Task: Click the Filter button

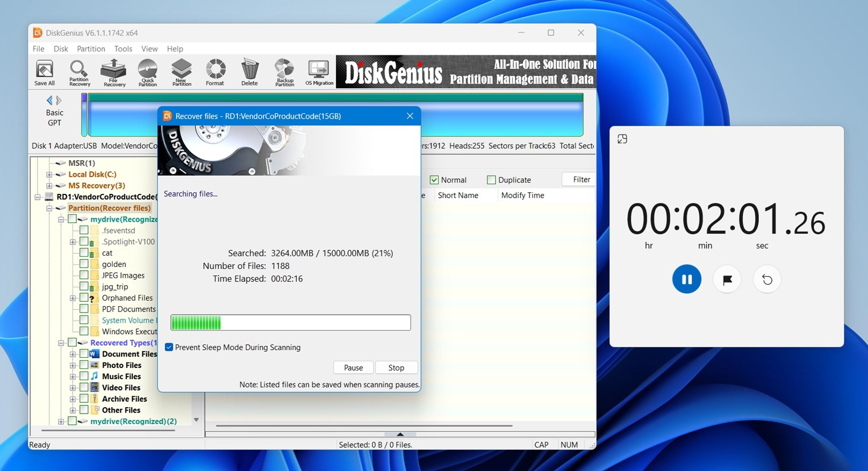Action: [x=579, y=179]
